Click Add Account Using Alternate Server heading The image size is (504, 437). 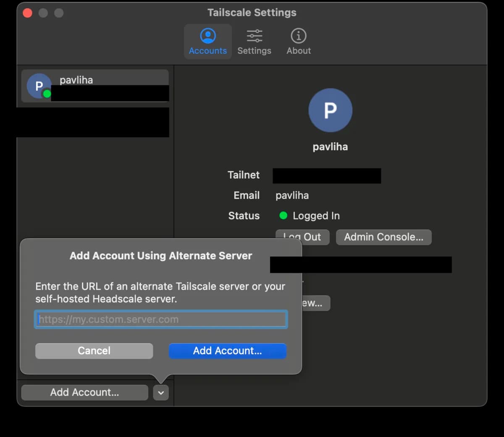click(161, 256)
